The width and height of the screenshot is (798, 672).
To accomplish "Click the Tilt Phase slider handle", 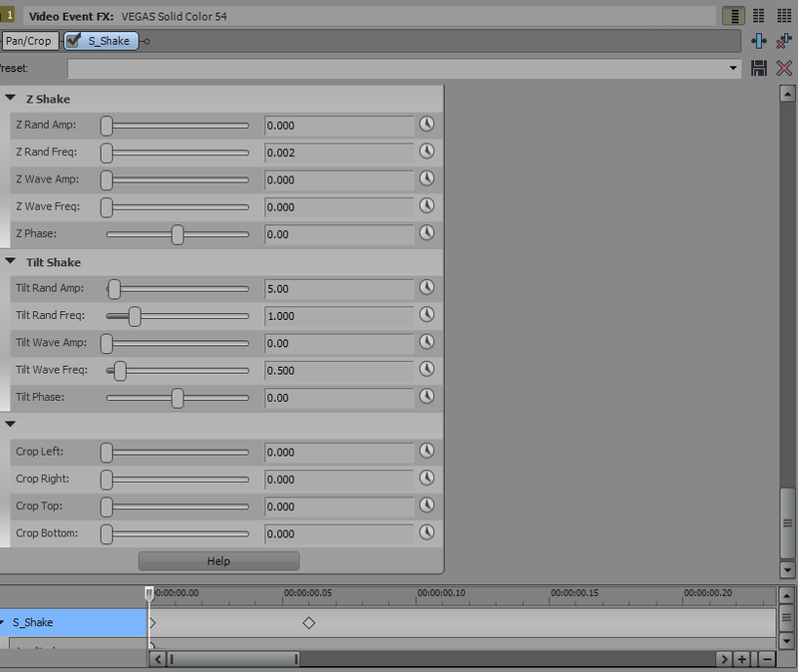I will (178, 398).
